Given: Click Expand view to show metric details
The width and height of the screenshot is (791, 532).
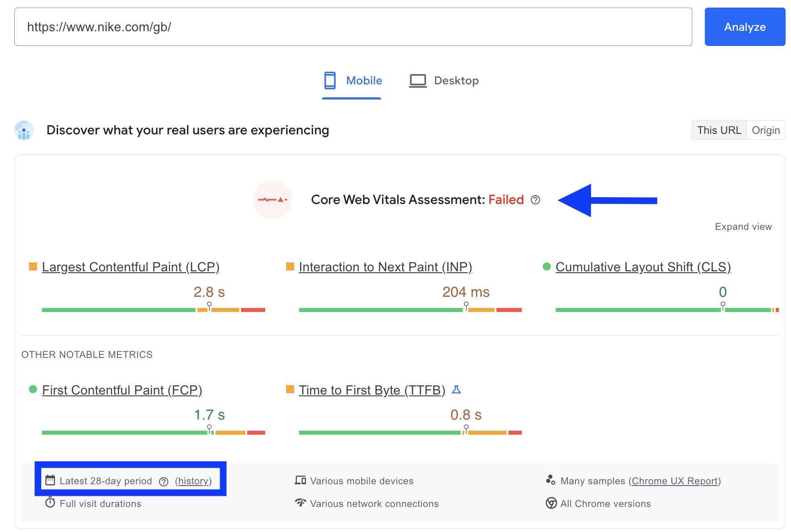Looking at the screenshot, I should (743, 226).
